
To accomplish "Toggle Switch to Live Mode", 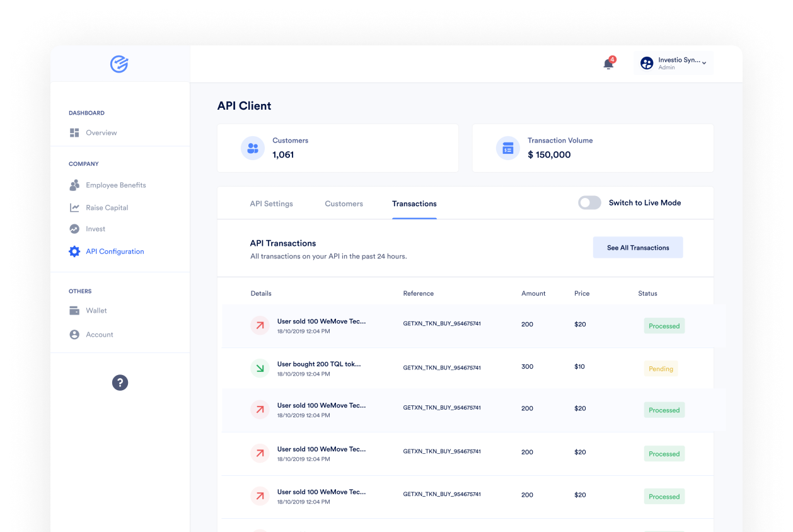I will pos(589,202).
